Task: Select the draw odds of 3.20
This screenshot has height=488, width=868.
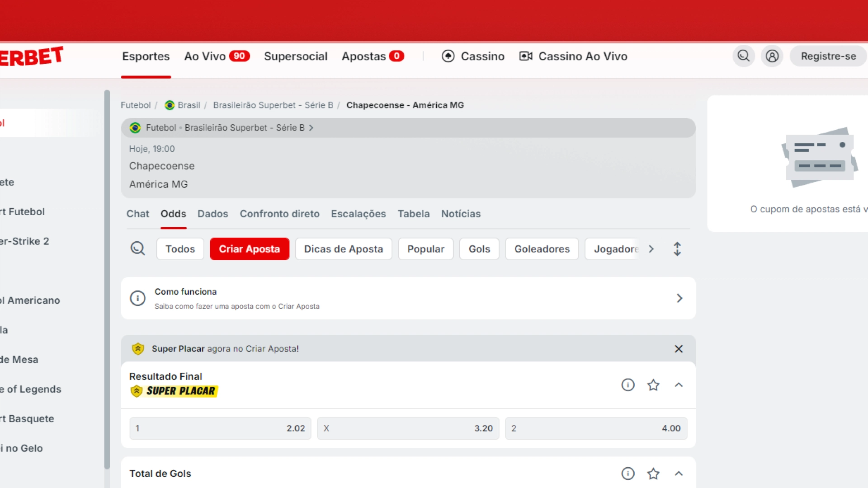Action: point(408,428)
